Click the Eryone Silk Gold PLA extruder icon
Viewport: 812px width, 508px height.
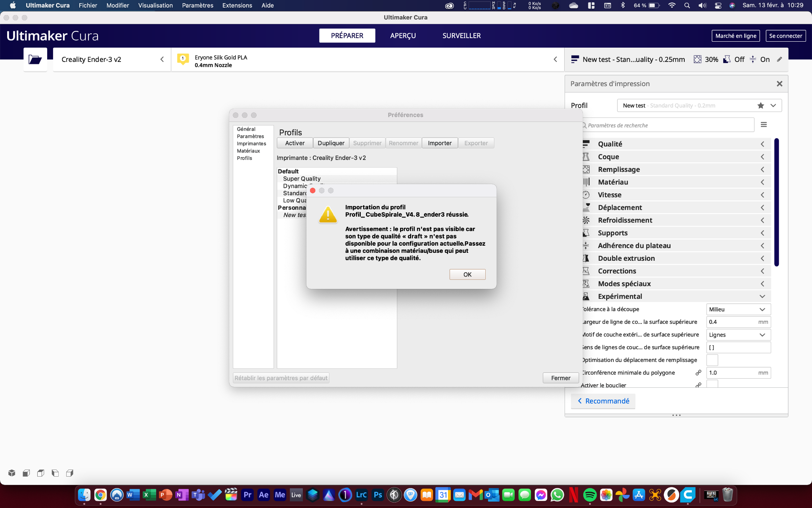tap(183, 60)
